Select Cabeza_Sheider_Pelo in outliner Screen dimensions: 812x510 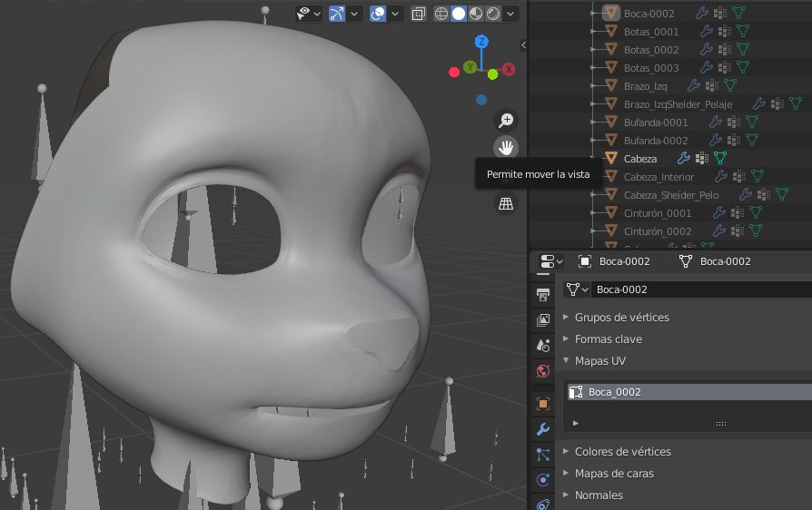pyautogui.click(x=671, y=195)
